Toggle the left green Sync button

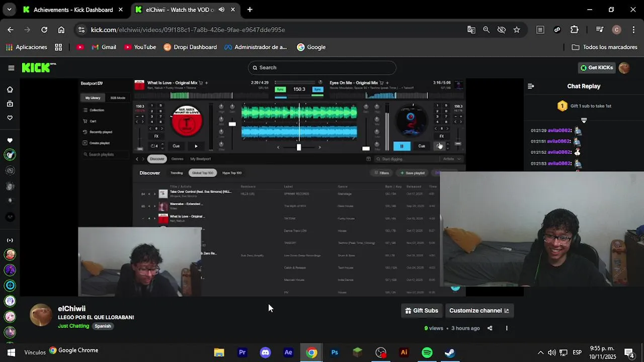[281, 89]
